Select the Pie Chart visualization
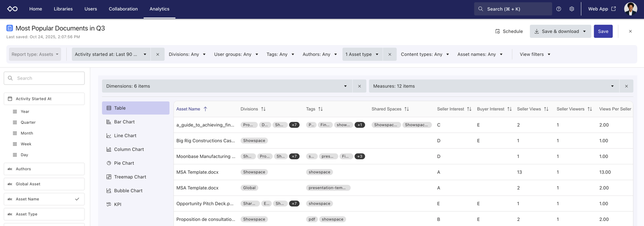This screenshot has width=644, height=226. click(124, 163)
